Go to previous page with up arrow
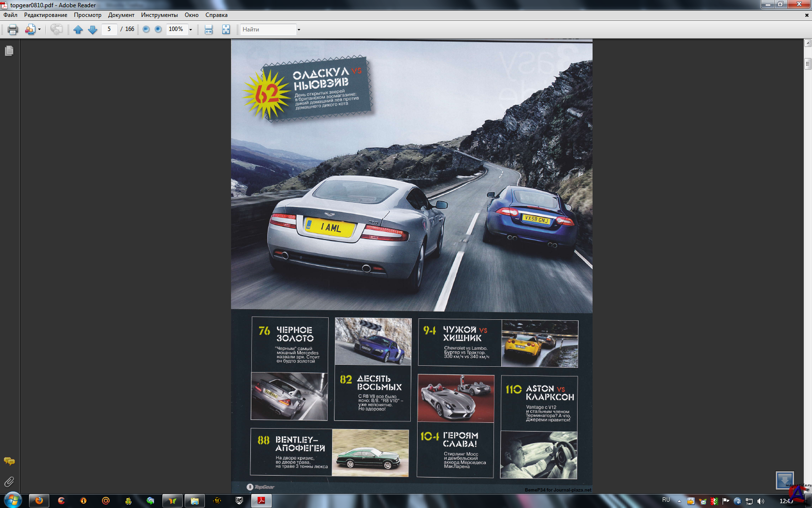Screen dimensions: 812x508 (x=78, y=30)
